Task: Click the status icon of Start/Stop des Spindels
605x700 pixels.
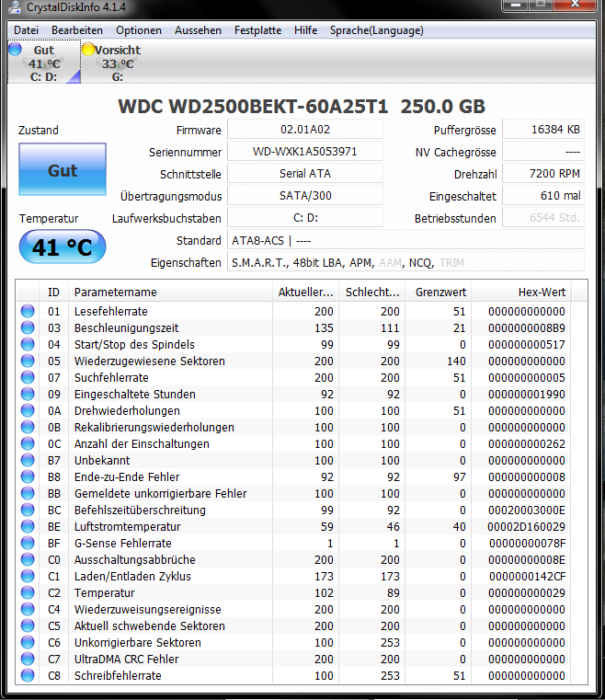Action: (x=28, y=344)
